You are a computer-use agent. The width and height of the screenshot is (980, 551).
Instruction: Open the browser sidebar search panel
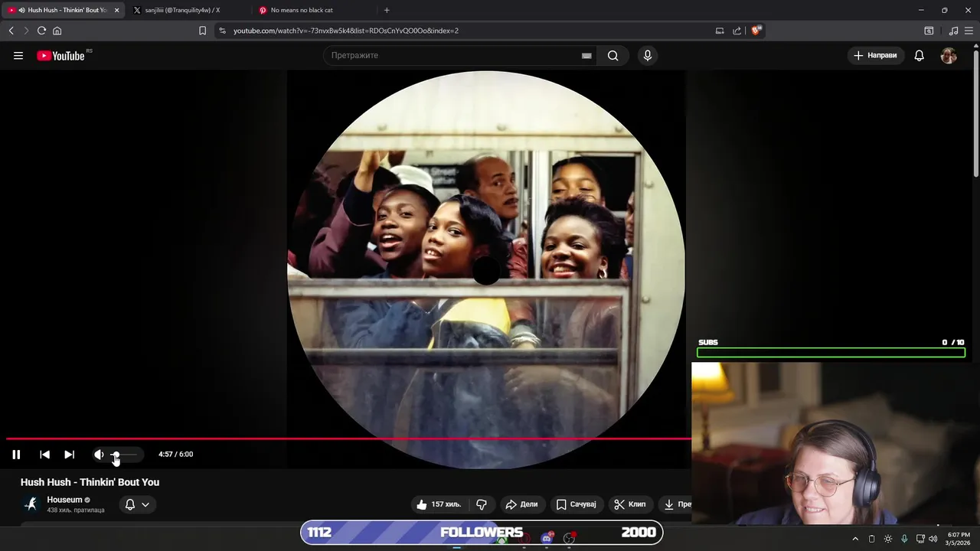pos(929,31)
